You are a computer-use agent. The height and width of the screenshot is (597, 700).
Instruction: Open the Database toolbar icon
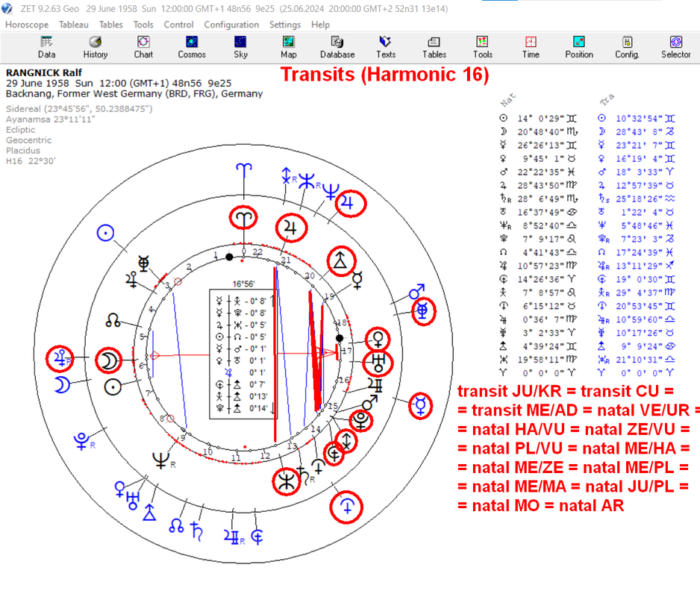[x=337, y=47]
